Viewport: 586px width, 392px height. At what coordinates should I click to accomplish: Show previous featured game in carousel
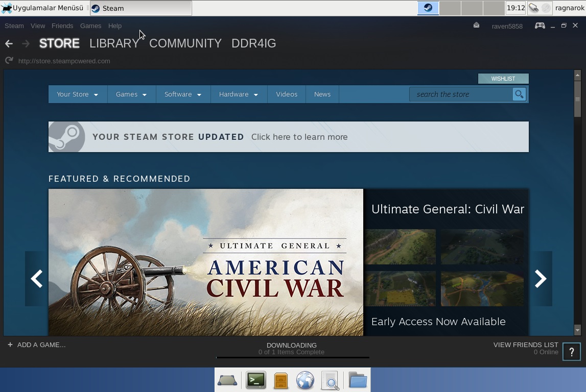tap(37, 279)
